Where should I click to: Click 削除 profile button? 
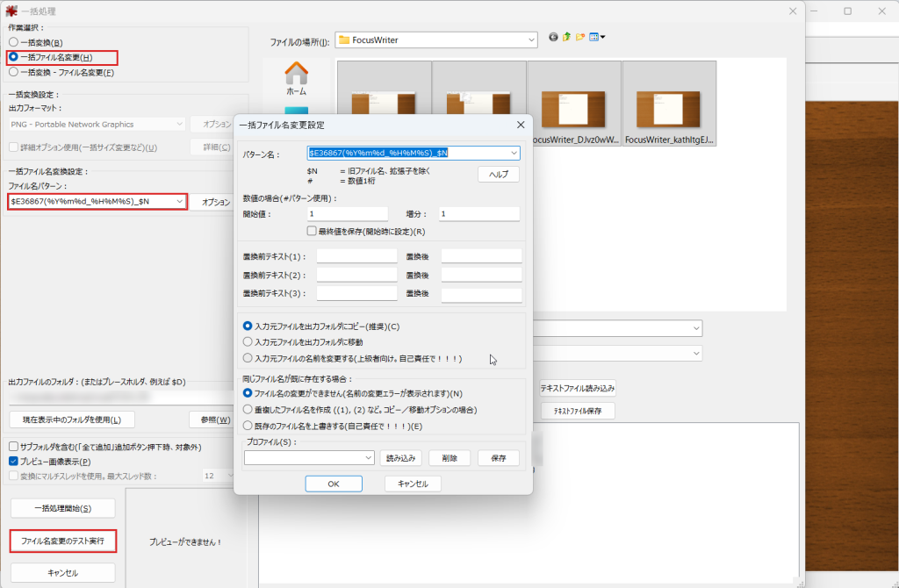[449, 458]
